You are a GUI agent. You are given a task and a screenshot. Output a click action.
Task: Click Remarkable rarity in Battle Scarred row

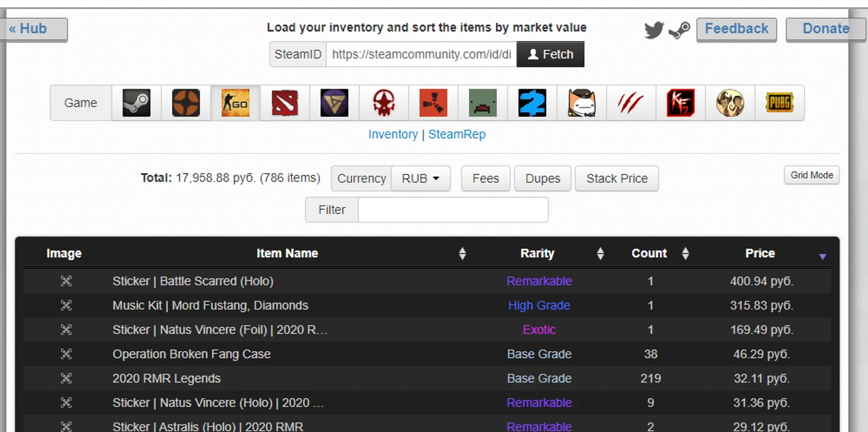tap(539, 281)
